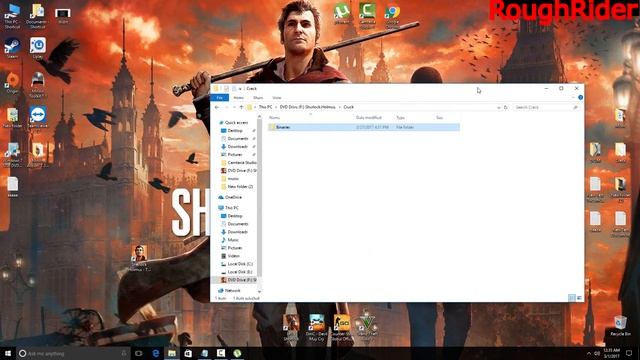Click the Explorer Forward arrow
The height and width of the screenshot is (360, 640).
point(226,107)
